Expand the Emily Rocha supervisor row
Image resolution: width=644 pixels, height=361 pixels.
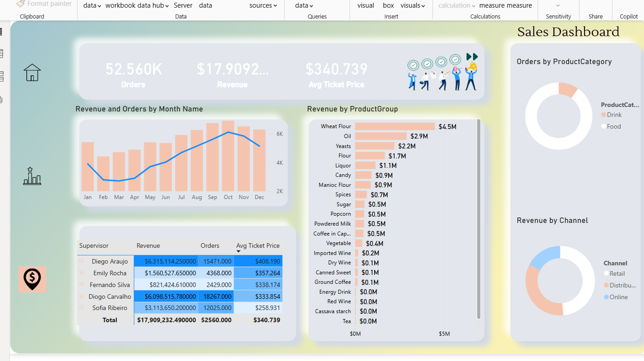pyautogui.click(x=82, y=273)
